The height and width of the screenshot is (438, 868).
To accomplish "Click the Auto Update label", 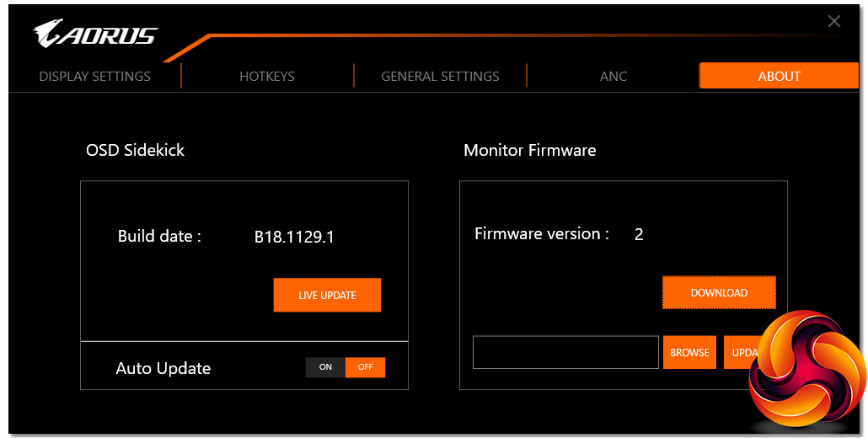I will [163, 368].
